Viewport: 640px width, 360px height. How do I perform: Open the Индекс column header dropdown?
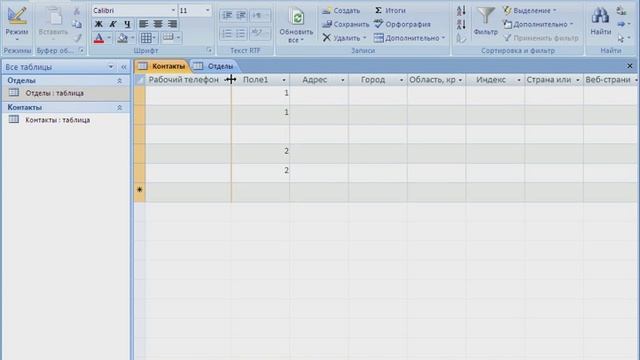[519, 80]
